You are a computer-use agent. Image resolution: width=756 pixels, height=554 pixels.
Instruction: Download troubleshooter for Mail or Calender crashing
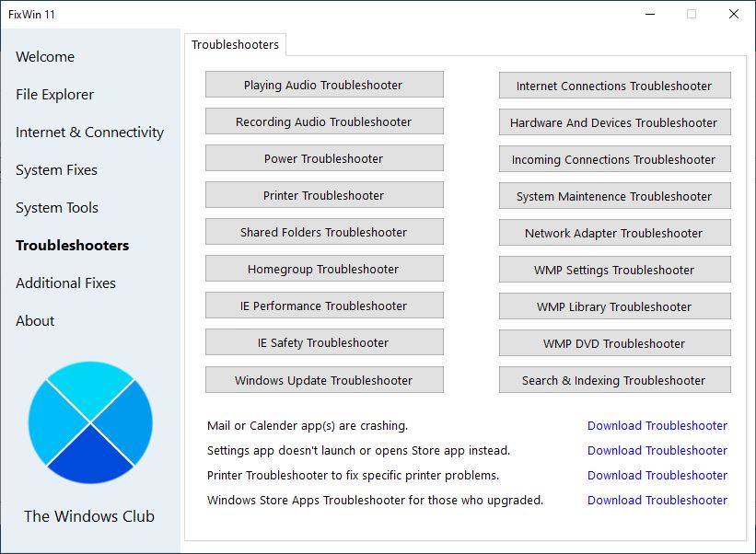[x=657, y=426]
